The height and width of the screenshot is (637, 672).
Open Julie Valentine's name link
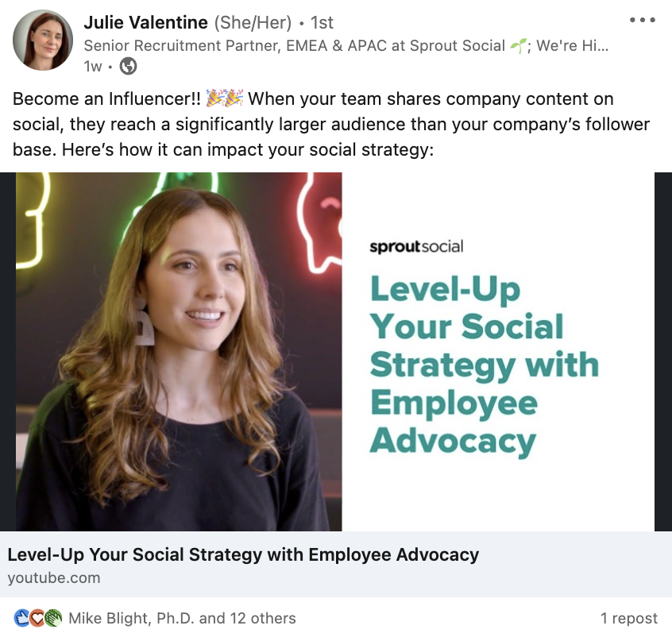[145, 22]
